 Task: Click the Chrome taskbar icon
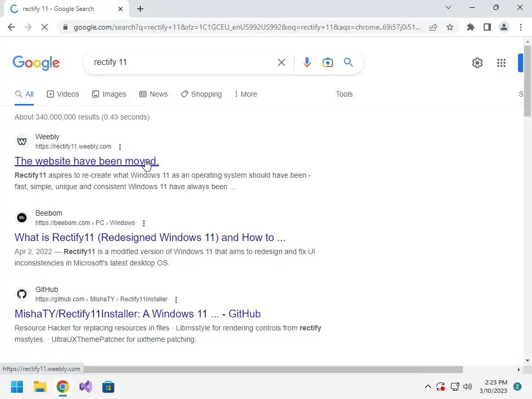pyautogui.click(x=62, y=387)
